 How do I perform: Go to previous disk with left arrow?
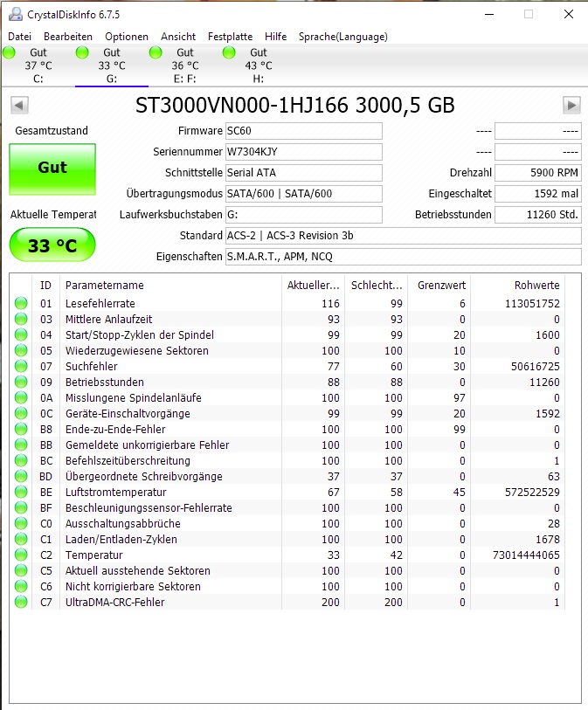coord(19,105)
